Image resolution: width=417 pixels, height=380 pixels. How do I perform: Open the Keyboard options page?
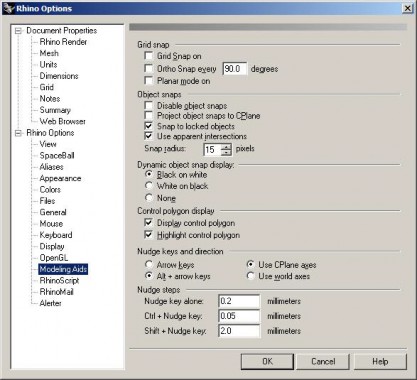click(56, 235)
